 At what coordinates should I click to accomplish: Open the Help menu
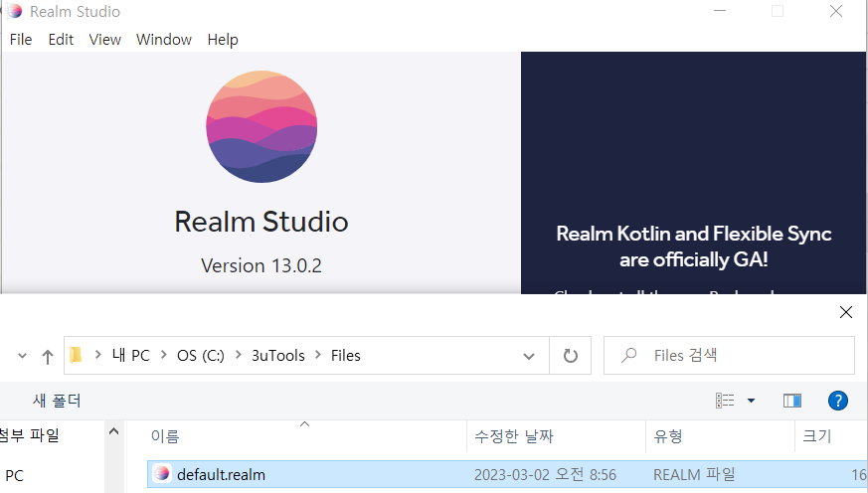pyautogui.click(x=223, y=40)
